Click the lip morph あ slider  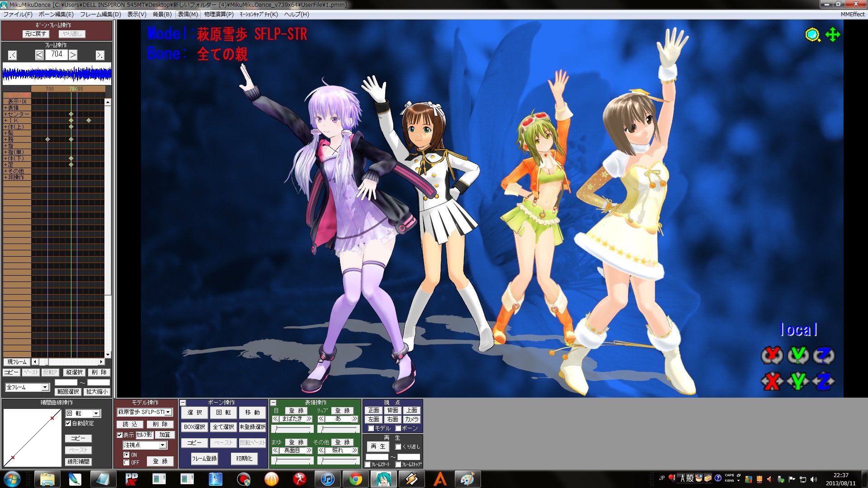tap(338, 428)
